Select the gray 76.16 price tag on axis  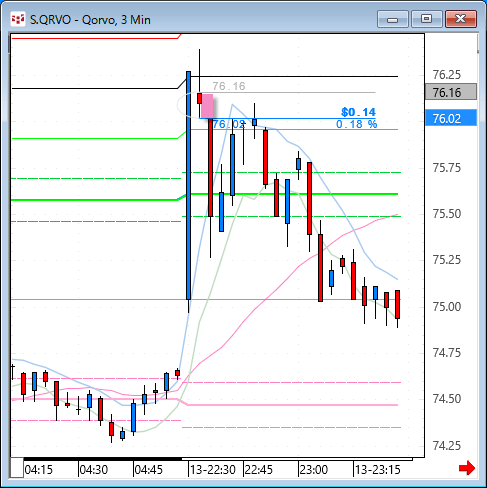tap(451, 92)
